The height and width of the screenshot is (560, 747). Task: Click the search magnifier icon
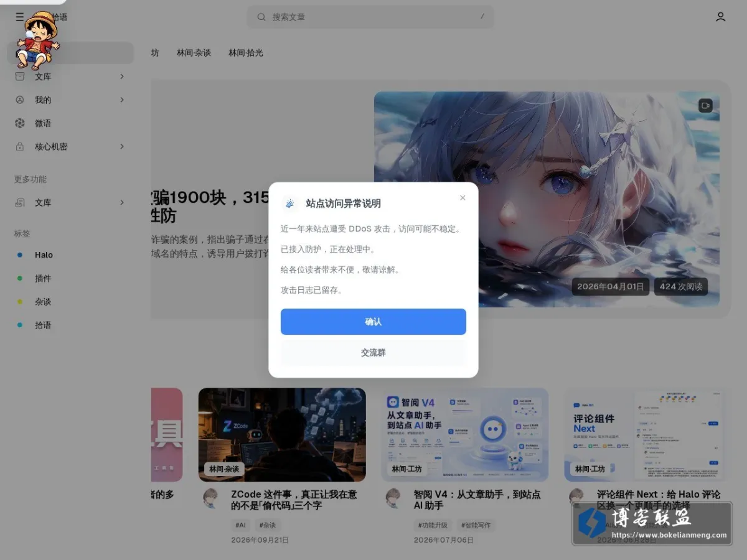[261, 17]
